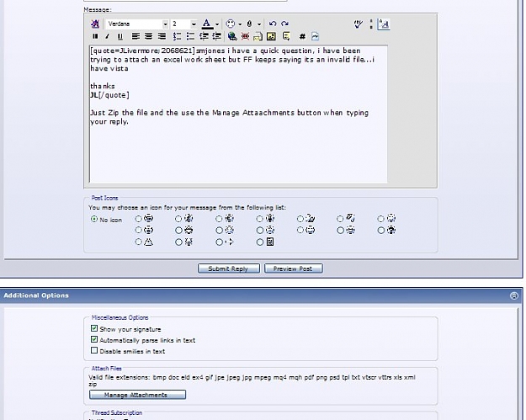Select the No icon radio button
The width and height of the screenshot is (526, 420).
point(94,219)
